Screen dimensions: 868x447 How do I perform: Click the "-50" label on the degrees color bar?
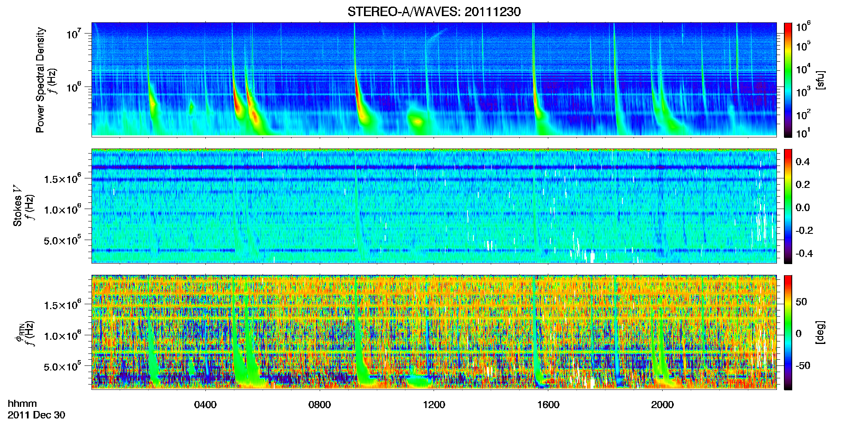pos(802,365)
